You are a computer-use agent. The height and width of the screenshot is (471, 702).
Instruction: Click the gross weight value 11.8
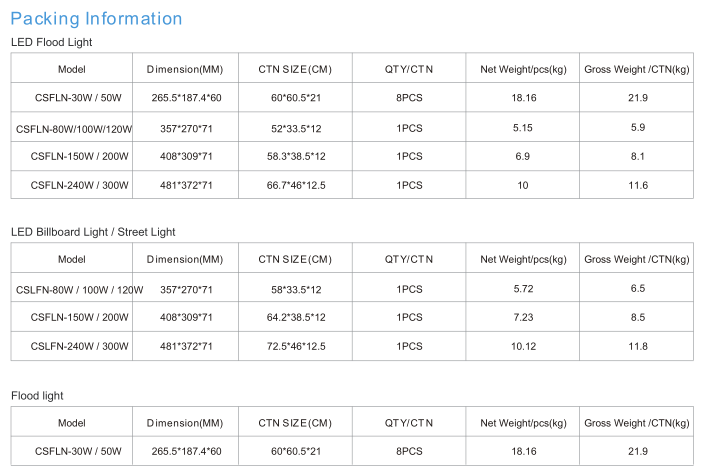pyautogui.click(x=638, y=346)
